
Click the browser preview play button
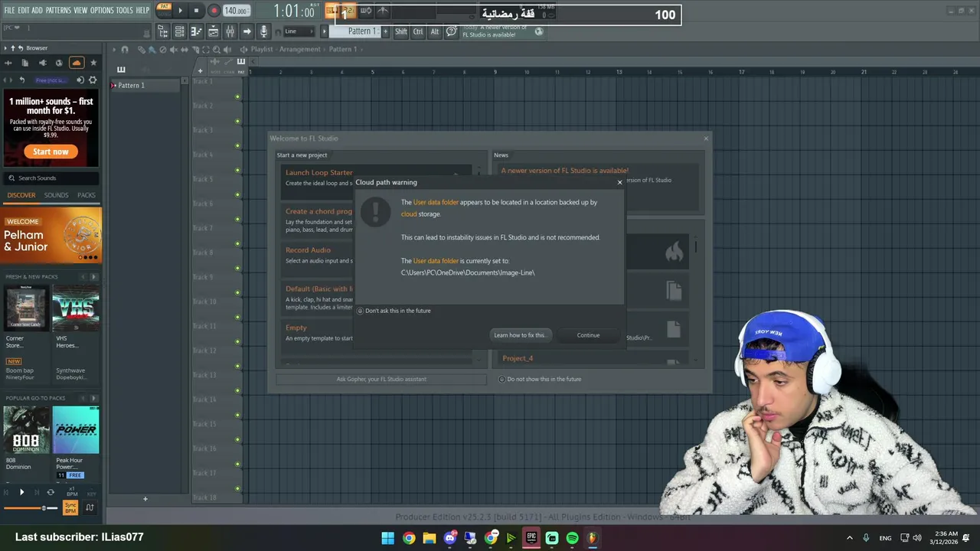click(x=21, y=492)
